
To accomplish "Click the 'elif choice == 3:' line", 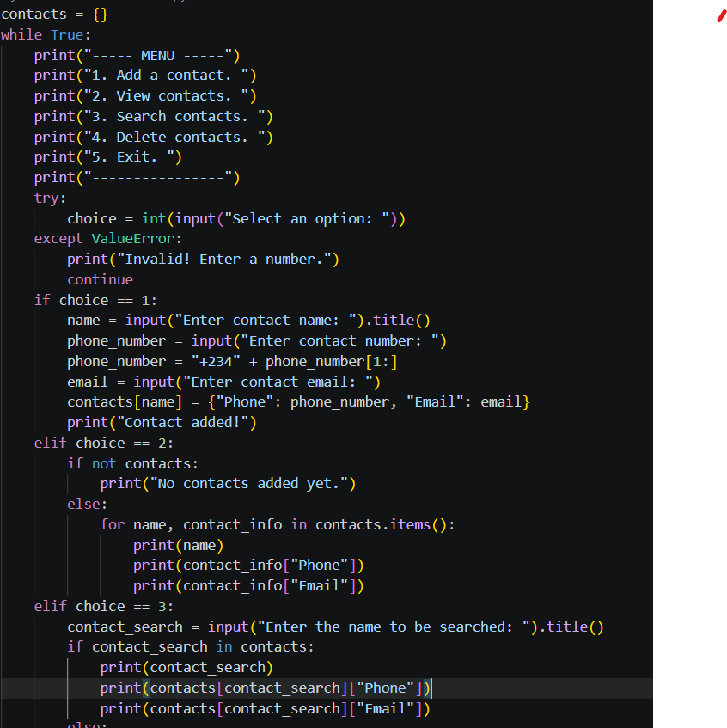I will (x=104, y=606).
